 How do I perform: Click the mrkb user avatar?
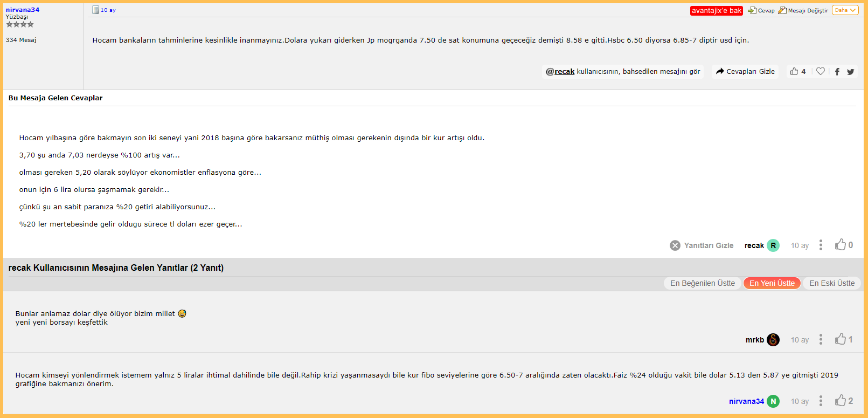coord(773,339)
